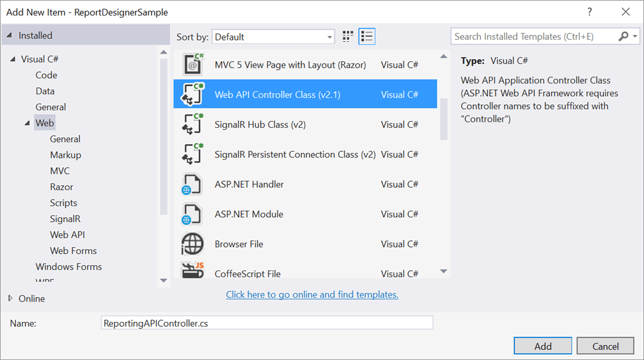
Task: Collapse the Web tree node arrow
Action: pos(27,123)
